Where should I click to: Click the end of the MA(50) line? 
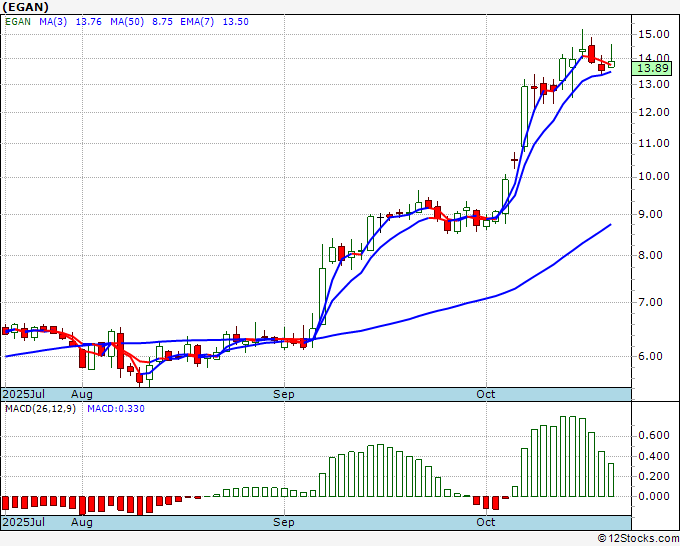tap(611, 225)
